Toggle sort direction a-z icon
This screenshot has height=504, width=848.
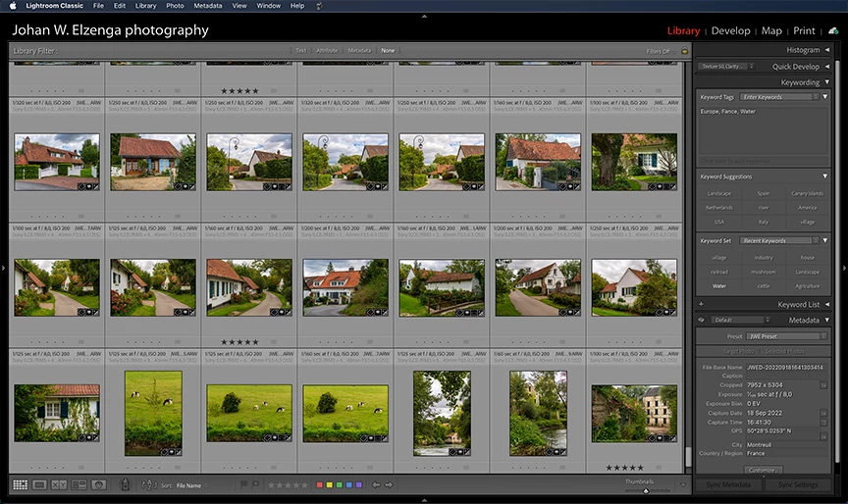[149, 485]
